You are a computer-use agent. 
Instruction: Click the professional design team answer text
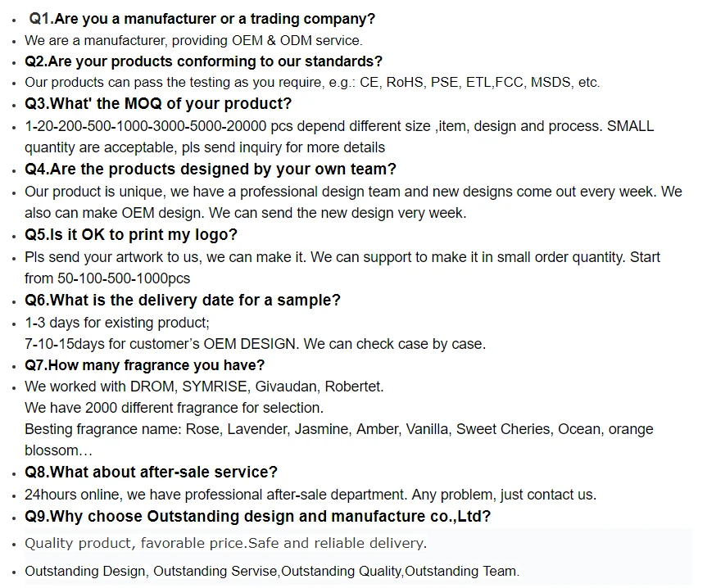[x=353, y=192]
